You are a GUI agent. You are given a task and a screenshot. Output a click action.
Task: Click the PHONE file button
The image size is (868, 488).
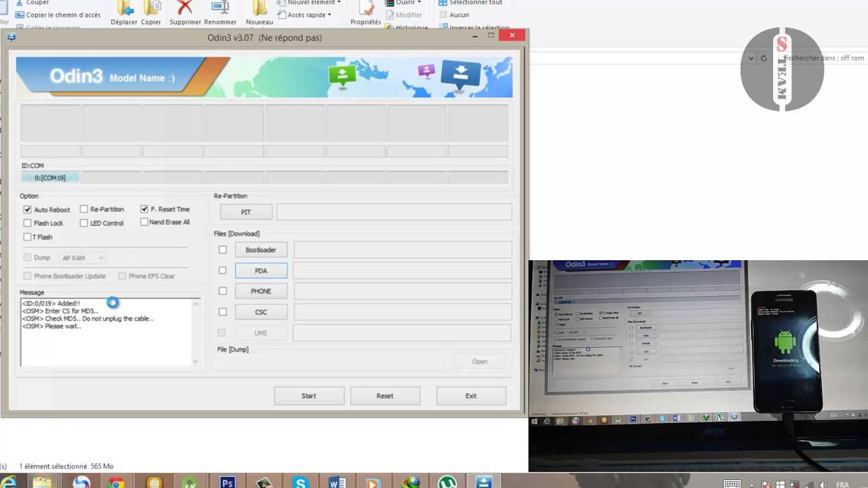(x=261, y=291)
